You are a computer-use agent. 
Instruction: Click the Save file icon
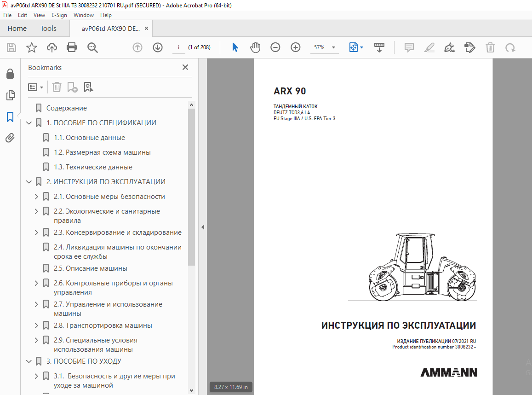pos(11,47)
